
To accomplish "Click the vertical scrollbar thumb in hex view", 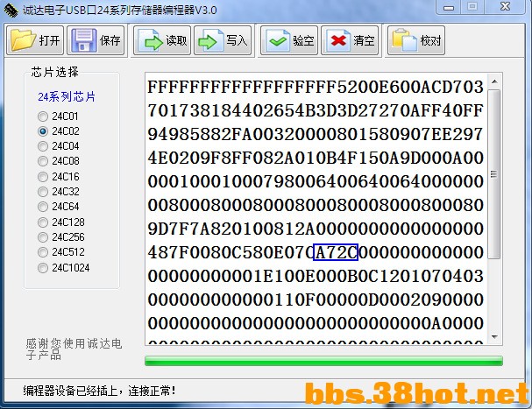I will [x=494, y=174].
